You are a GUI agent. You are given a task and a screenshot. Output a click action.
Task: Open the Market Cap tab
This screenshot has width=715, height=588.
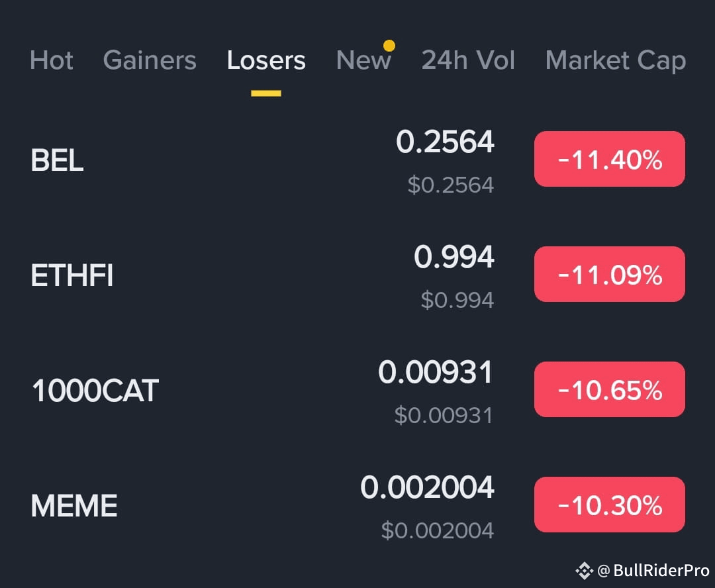click(x=616, y=61)
